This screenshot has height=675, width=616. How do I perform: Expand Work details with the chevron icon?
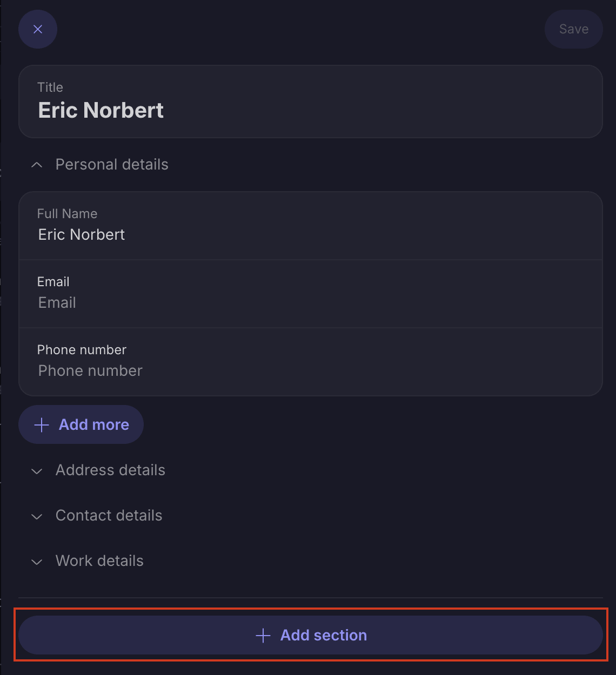37,562
